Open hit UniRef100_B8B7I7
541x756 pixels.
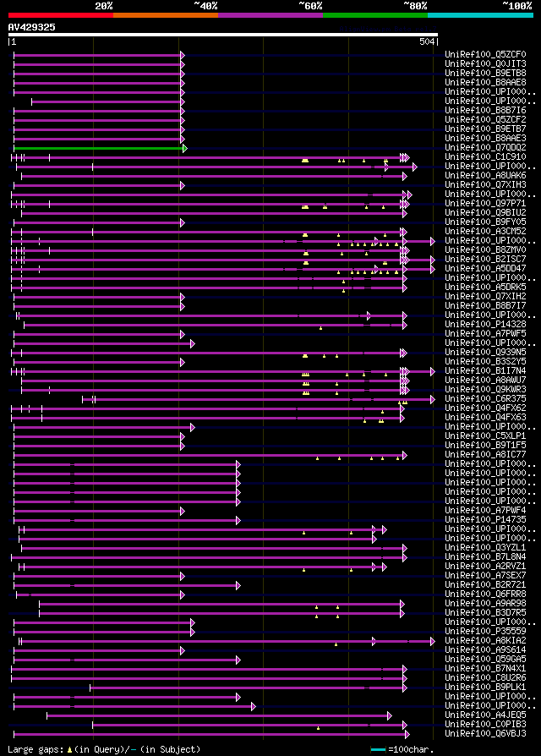[485, 305]
